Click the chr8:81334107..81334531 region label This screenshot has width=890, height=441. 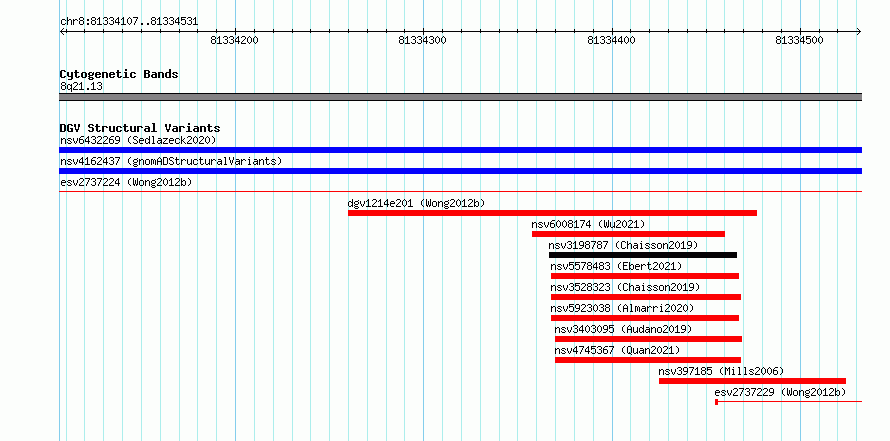tap(129, 22)
